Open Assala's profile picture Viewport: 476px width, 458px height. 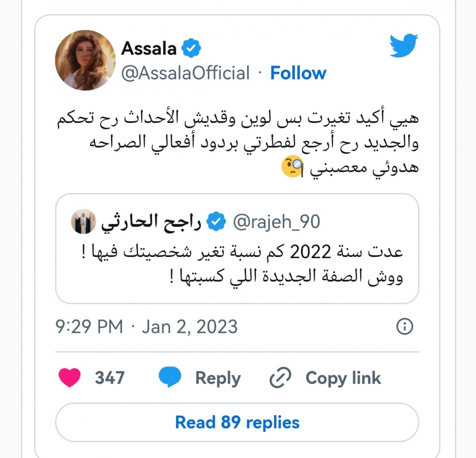pos(85,60)
